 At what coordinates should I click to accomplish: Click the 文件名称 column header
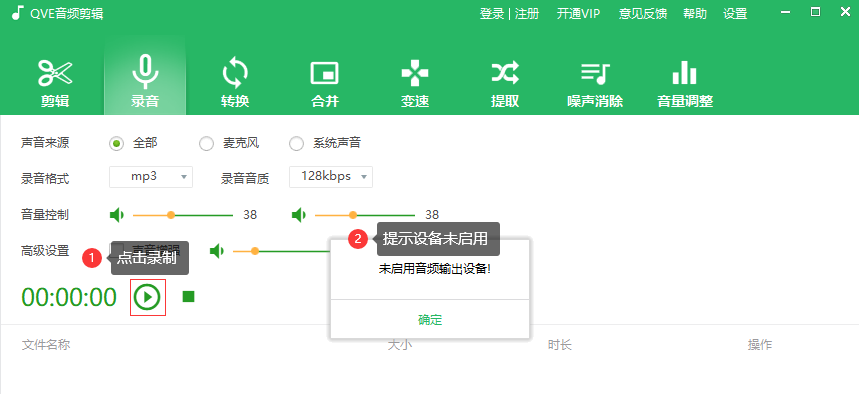46,345
